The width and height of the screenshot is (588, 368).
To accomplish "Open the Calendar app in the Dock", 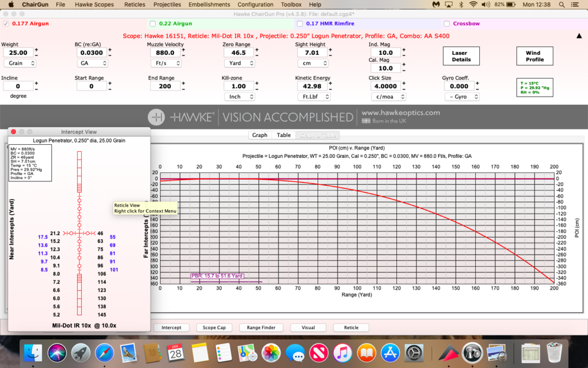I will click(x=175, y=353).
